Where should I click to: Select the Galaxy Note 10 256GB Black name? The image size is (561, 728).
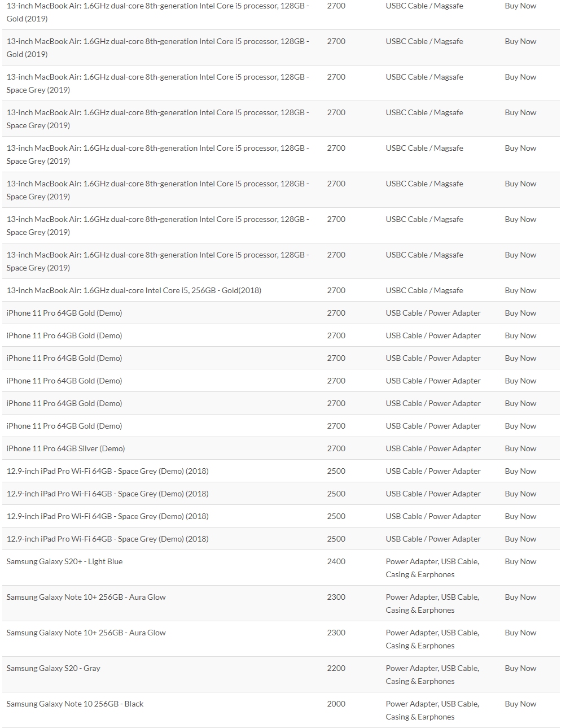(75, 704)
